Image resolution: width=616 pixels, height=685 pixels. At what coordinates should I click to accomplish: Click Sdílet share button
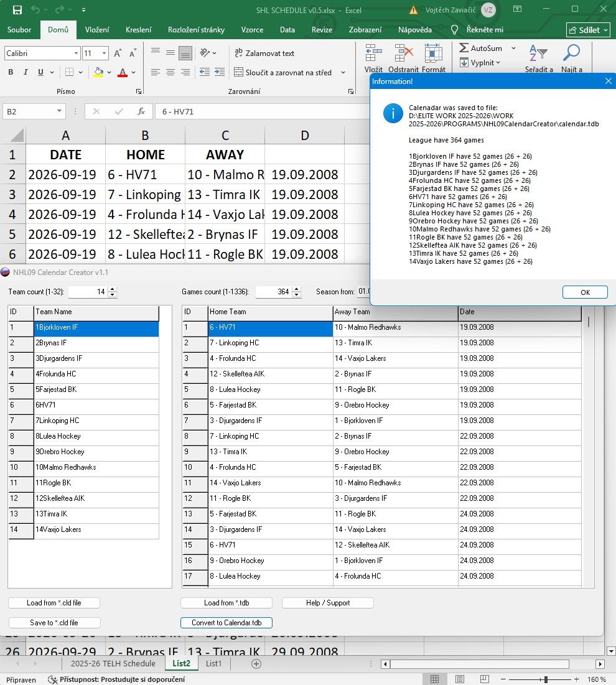[x=588, y=30]
